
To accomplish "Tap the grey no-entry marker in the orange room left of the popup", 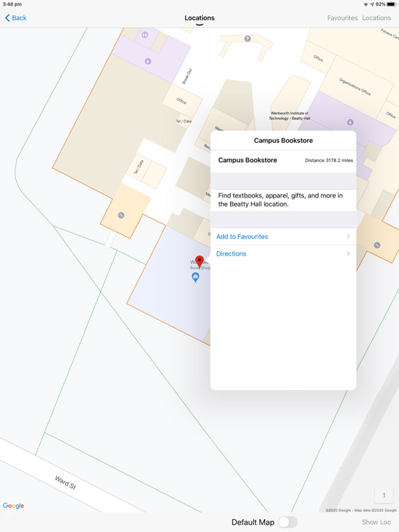I will click(x=121, y=215).
